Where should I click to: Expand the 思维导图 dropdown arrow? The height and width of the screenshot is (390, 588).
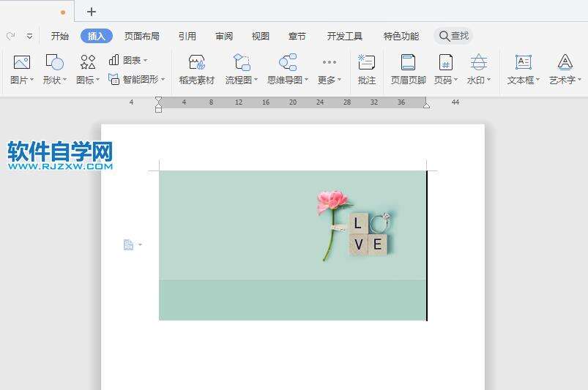click(306, 80)
